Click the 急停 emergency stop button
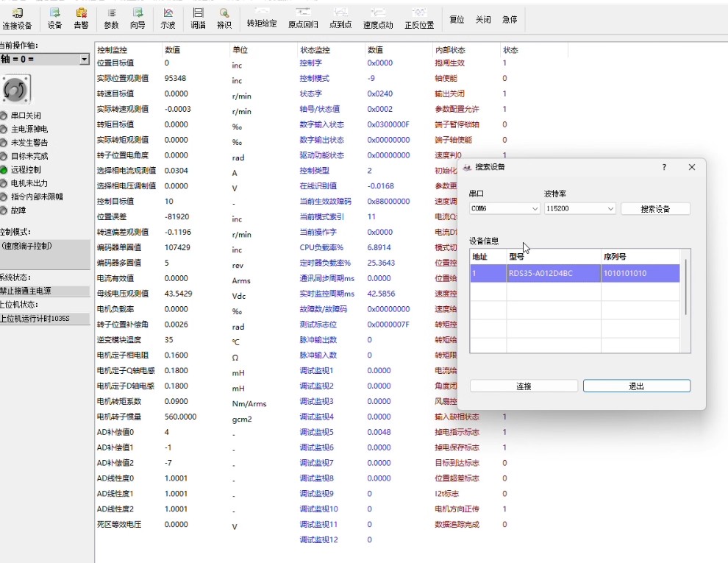Viewport: 728px width, 563px height. (x=510, y=20)
